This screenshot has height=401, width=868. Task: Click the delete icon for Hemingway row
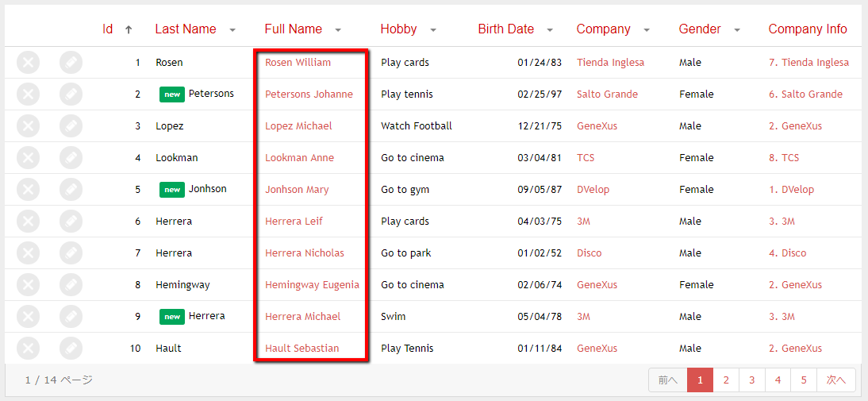click(28, 285)
